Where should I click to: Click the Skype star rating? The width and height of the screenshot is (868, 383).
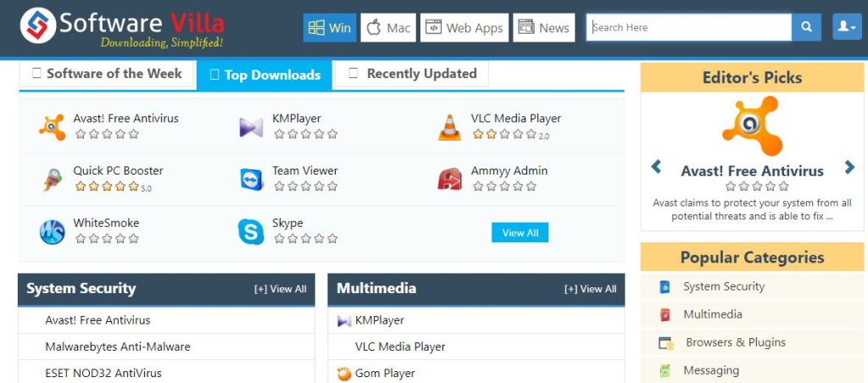305,239
